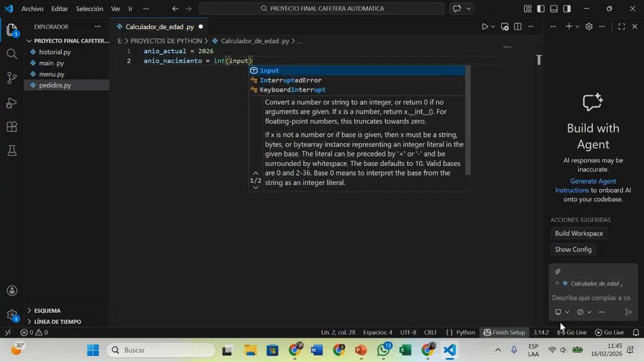Click PROYECTOS DE PYTHON breadcrumb
Screen dimensions: 644x362
point(166,41)
